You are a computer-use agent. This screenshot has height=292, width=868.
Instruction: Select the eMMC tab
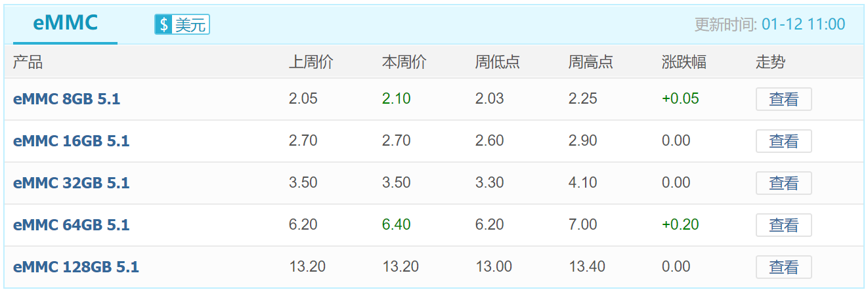pos(65,24)
